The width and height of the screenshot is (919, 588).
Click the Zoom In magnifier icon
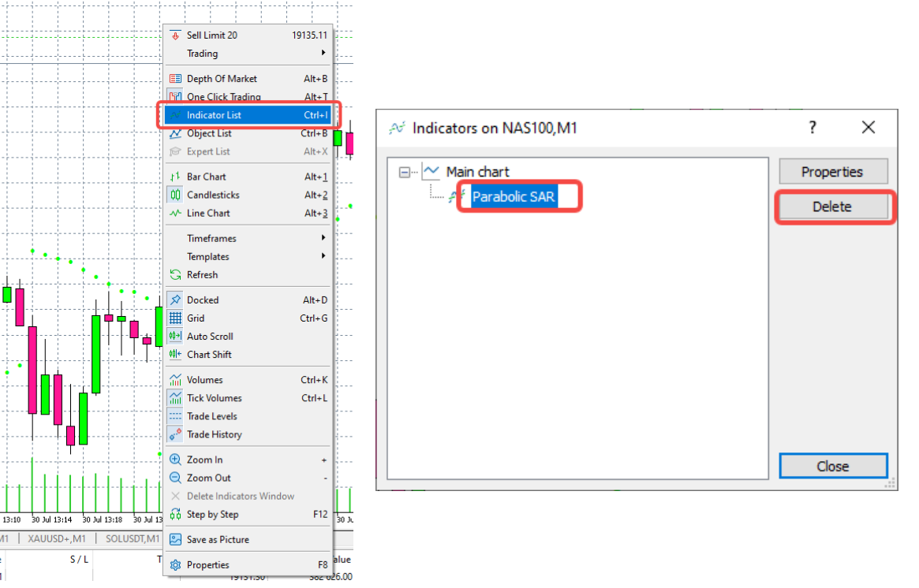click(x=175, y=460)
